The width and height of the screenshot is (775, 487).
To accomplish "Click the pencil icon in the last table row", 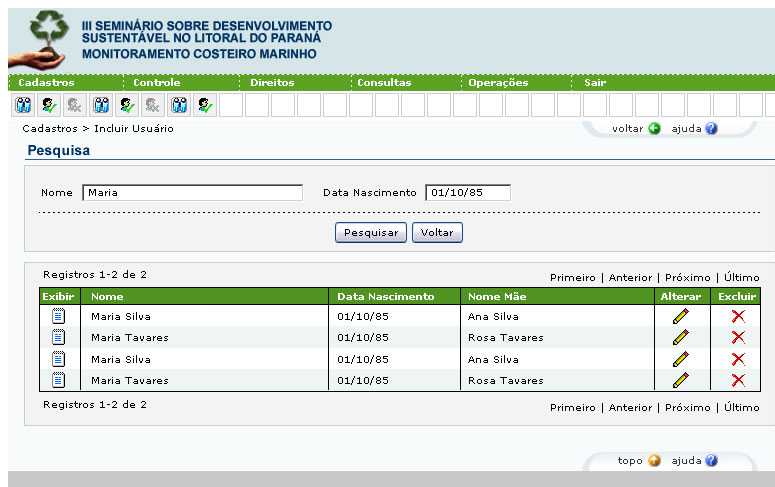I will point(681,380).
